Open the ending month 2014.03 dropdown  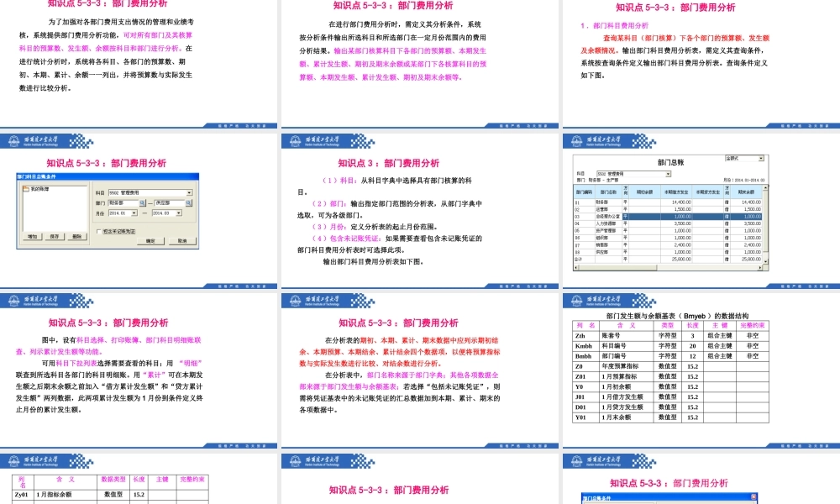[x=180, y=213]
